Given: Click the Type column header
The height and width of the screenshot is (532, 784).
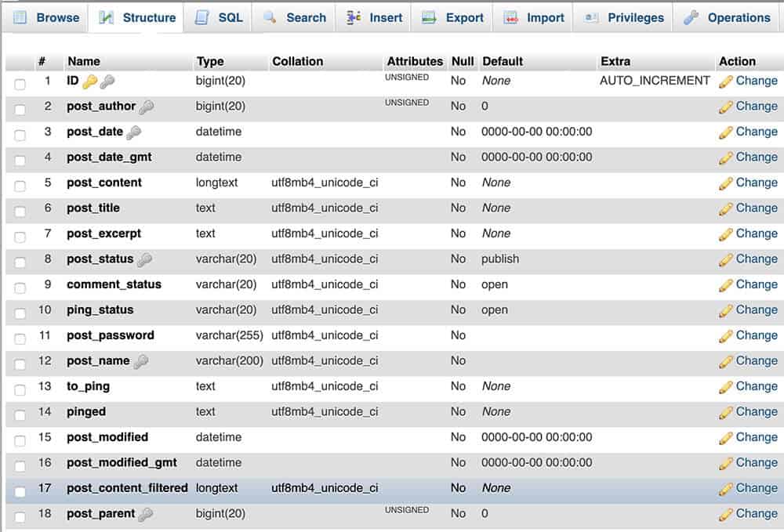Looking at the screenshot, I should 210,61.
